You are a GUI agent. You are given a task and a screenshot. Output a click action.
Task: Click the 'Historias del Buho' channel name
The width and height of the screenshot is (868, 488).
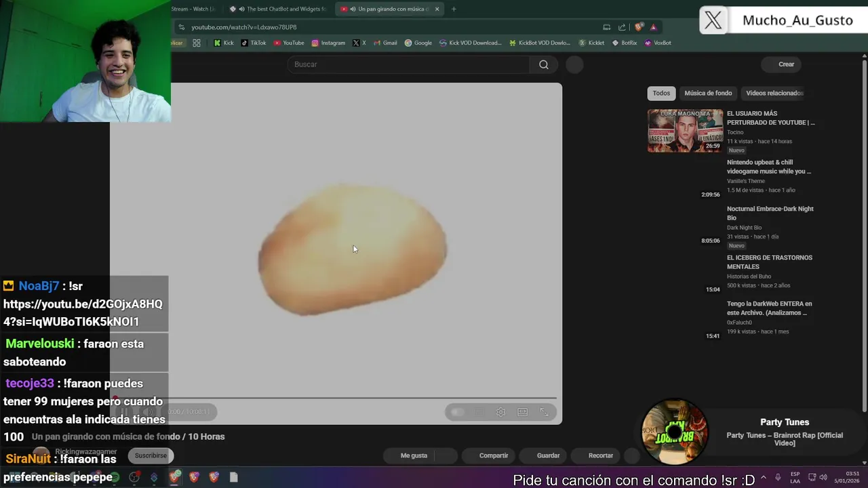(x=749, y=277)
